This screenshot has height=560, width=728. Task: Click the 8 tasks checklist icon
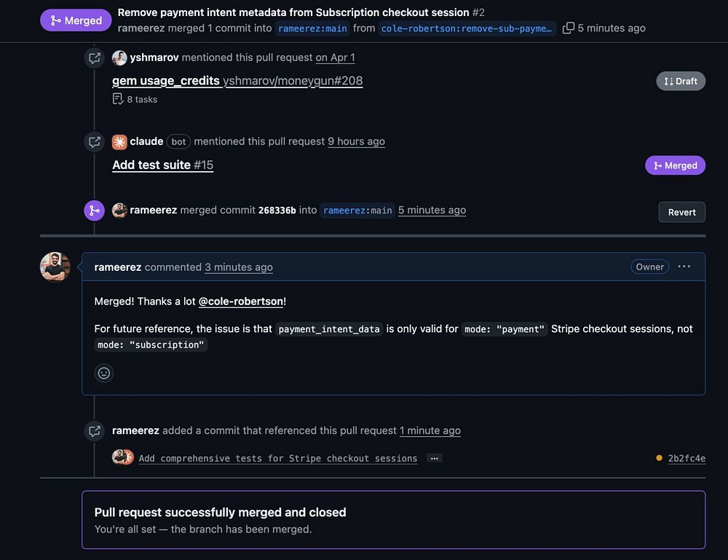point(118,99)
